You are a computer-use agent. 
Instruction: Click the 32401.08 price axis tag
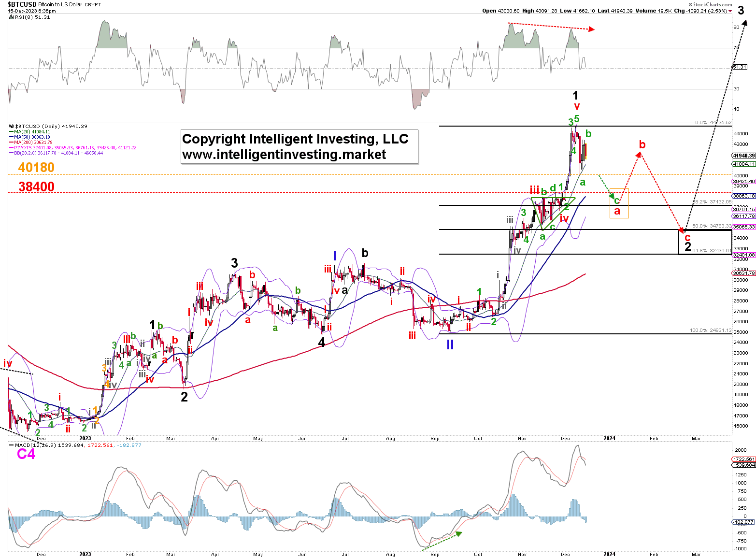click(744, 255)
